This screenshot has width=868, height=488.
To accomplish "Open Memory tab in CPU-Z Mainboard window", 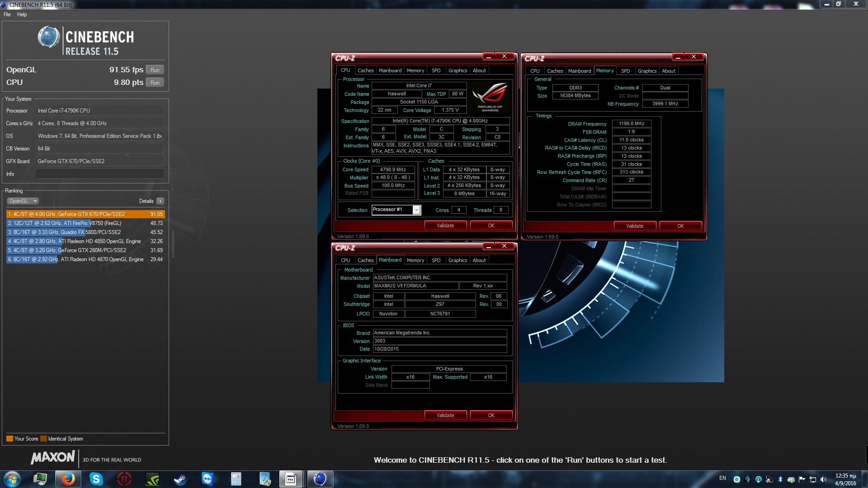I will click(x=415, y=260).
